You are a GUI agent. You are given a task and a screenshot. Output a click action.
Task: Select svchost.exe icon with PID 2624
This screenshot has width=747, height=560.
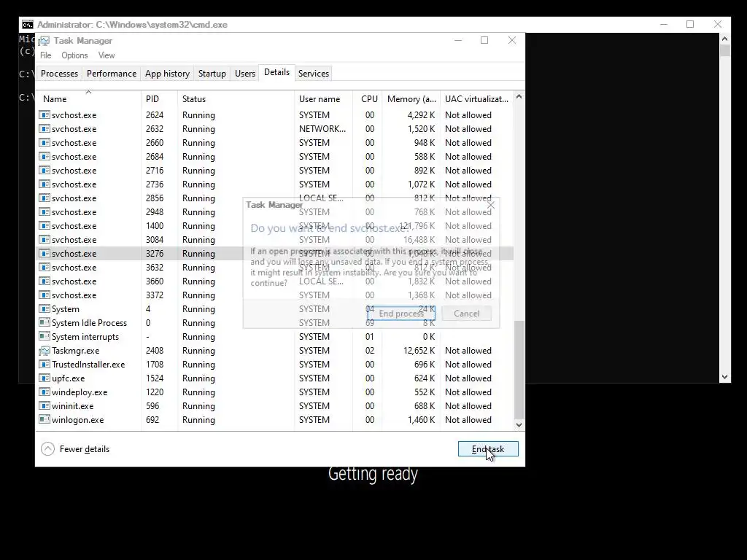pyautogui.click(x=44, y=114)
